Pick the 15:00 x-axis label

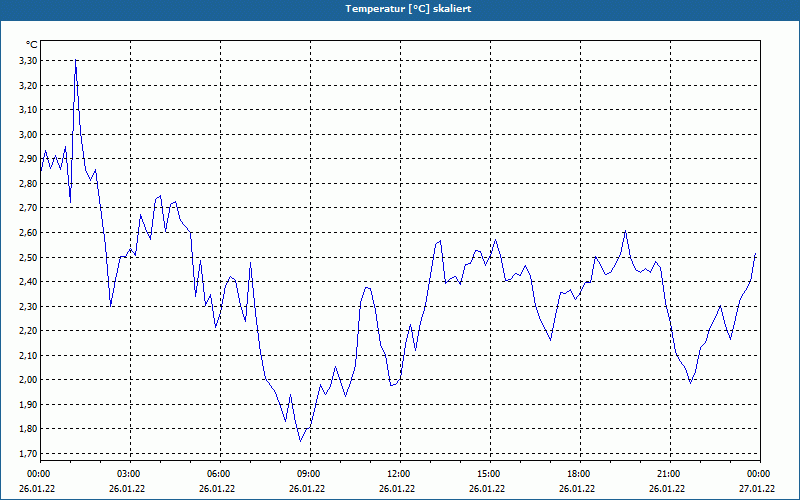488,474
